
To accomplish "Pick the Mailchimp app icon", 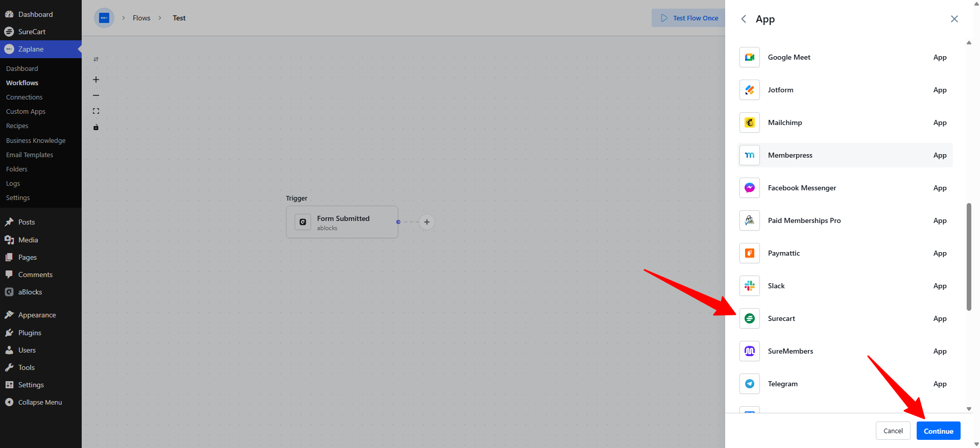I will tap(750, 122).
